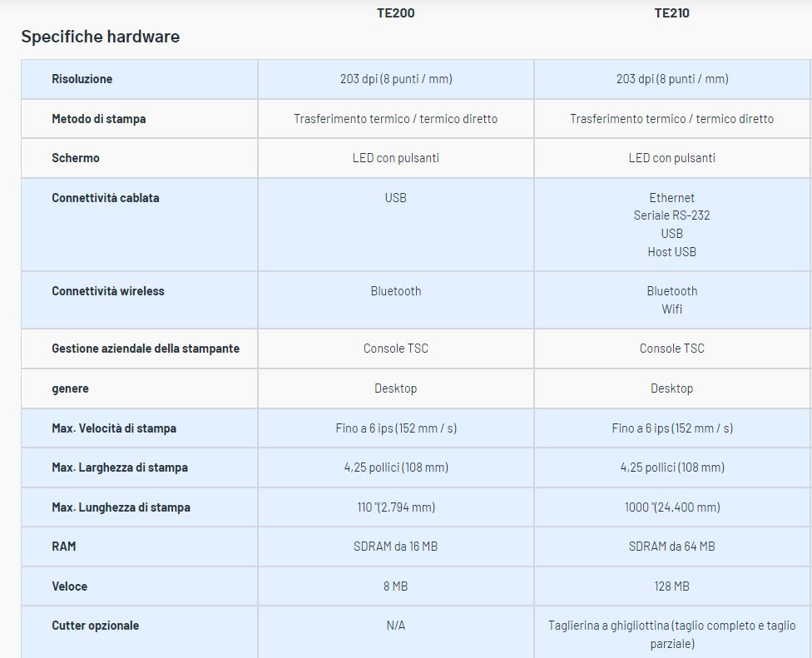Select Ethernet in the TE210 column
The width and height of the screenshot is (812, 658).
pos(671,198)
